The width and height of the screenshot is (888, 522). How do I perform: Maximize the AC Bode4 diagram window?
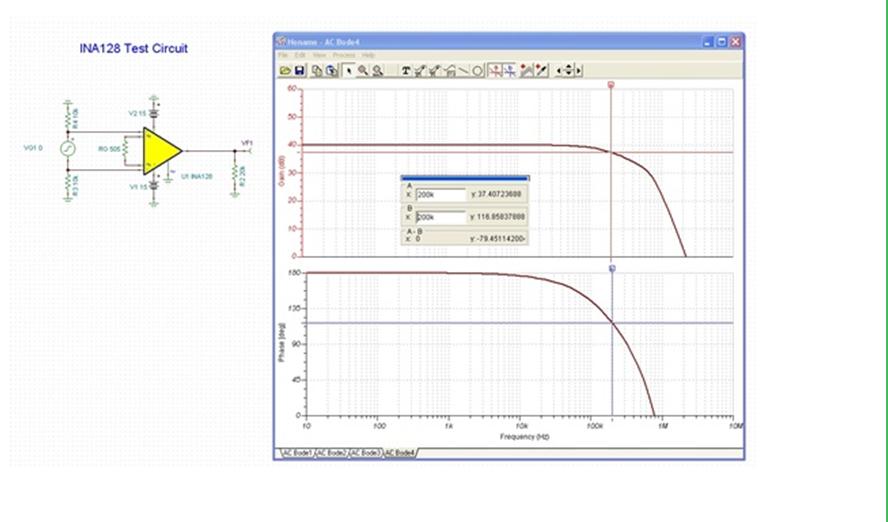[x=722, y=42]
